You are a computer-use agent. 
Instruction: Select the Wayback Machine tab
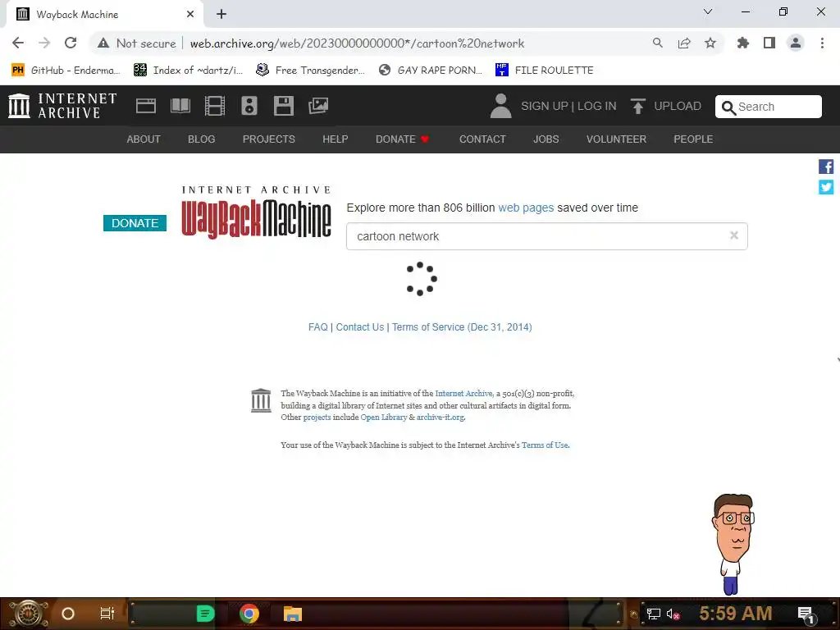click(105, 15)
